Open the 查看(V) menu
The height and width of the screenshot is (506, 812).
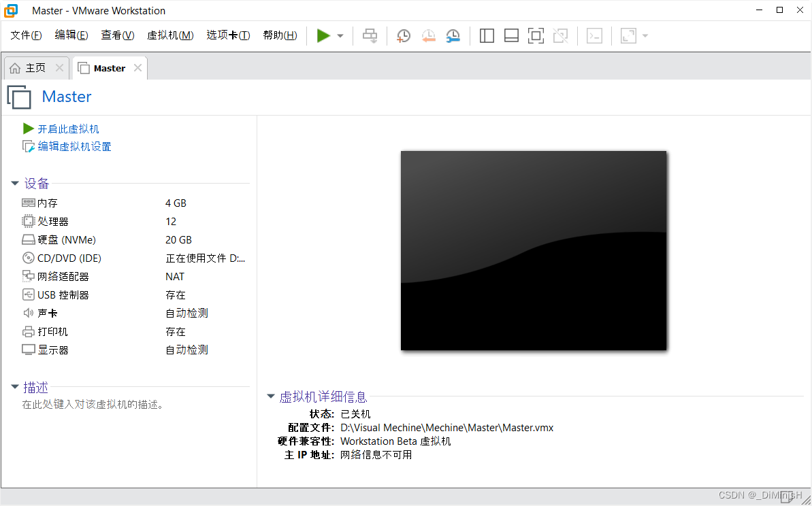coord(118,35)
